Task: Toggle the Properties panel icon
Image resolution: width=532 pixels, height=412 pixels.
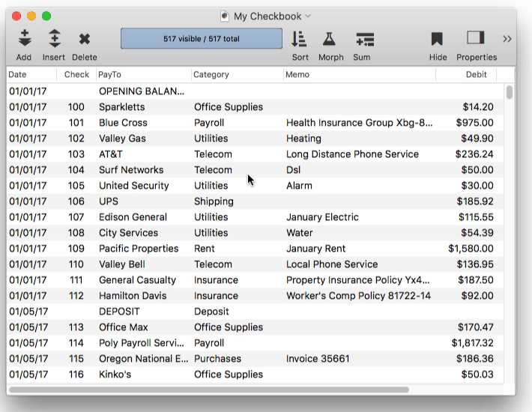Action: point(476,37)
